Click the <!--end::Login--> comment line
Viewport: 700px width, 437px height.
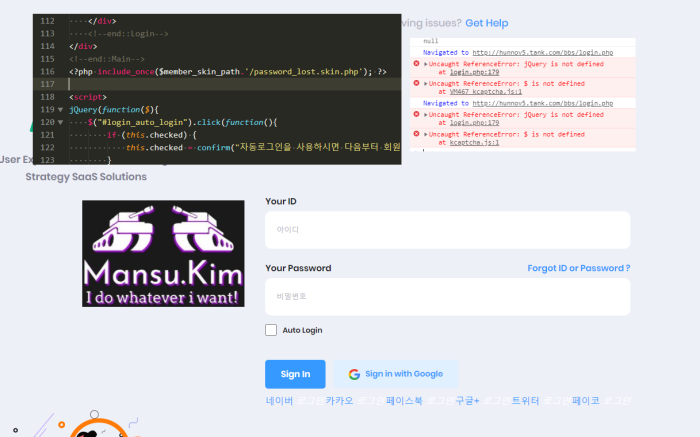click(128, 33)
